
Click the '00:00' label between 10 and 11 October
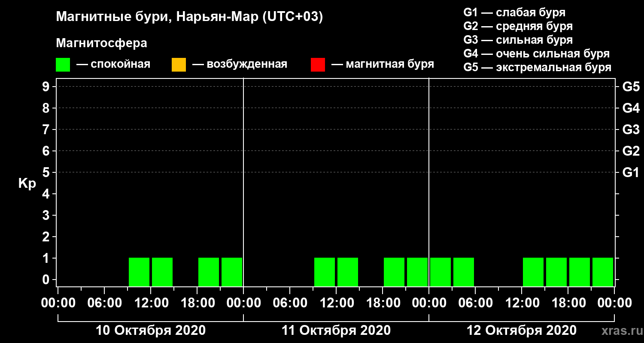click(243, 303)
